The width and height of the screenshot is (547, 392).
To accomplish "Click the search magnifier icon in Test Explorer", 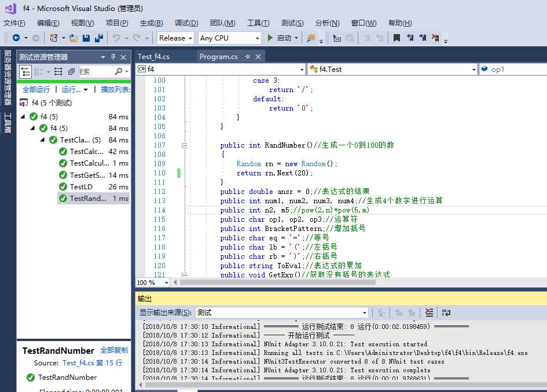I will pyautogui.click(x=119, y=71).
